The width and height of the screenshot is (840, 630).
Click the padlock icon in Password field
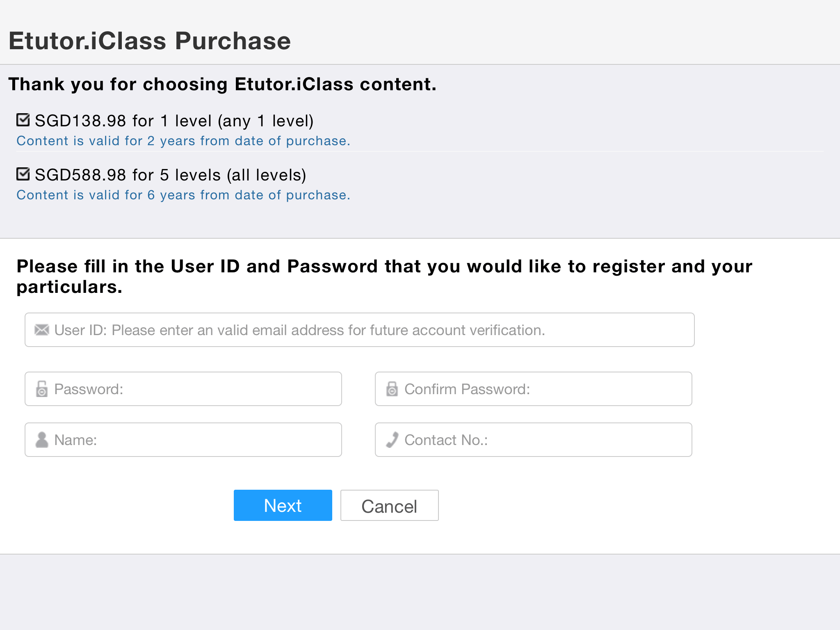coord(41,389)
